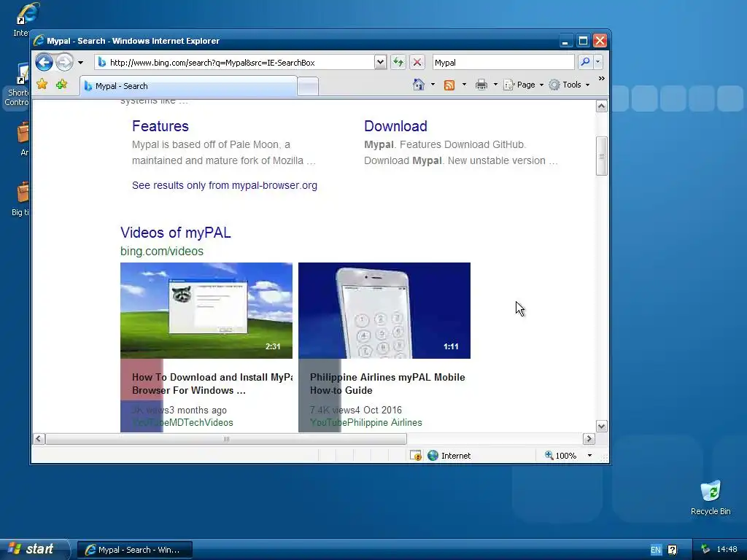Expand the Print options dropdown arrow
Screen dimensions: 747x560
click(495, 85)
